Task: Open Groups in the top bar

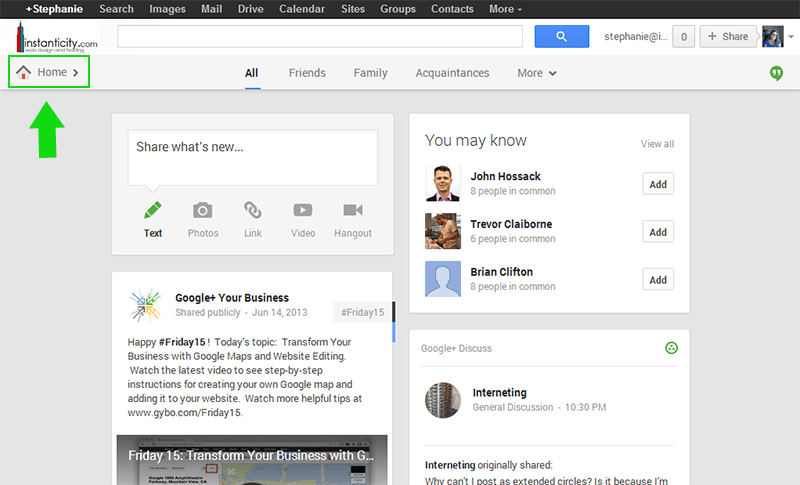Action: coord(398,9)
